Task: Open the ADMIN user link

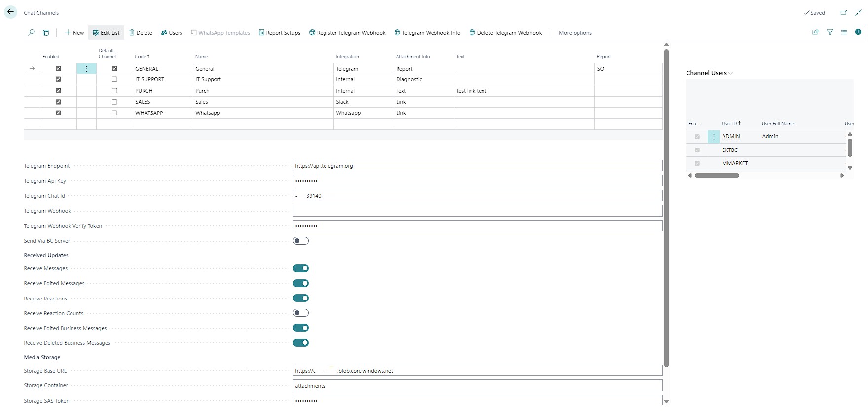Action: point(731,137)
